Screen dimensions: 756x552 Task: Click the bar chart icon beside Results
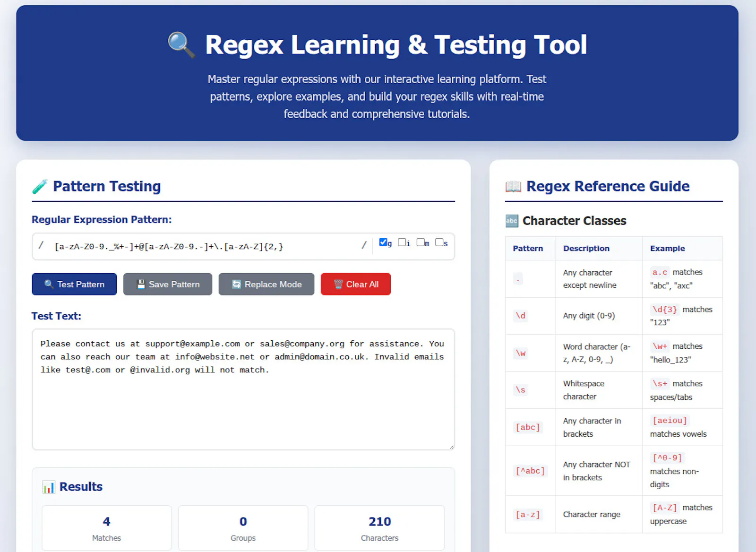point(48,487)
